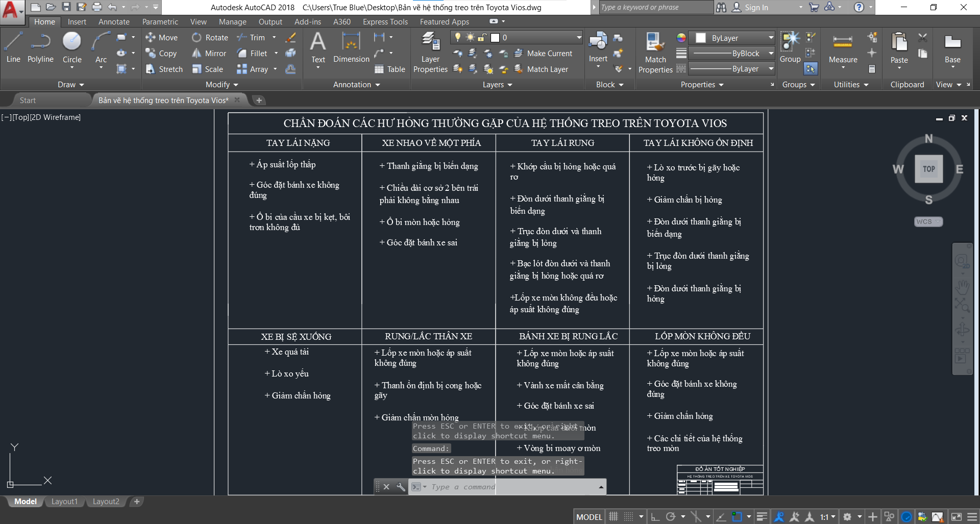Viewport: 980px width, 524px height.
Task: Toggle ortho mode in status bar
Action: click(655, 517)
